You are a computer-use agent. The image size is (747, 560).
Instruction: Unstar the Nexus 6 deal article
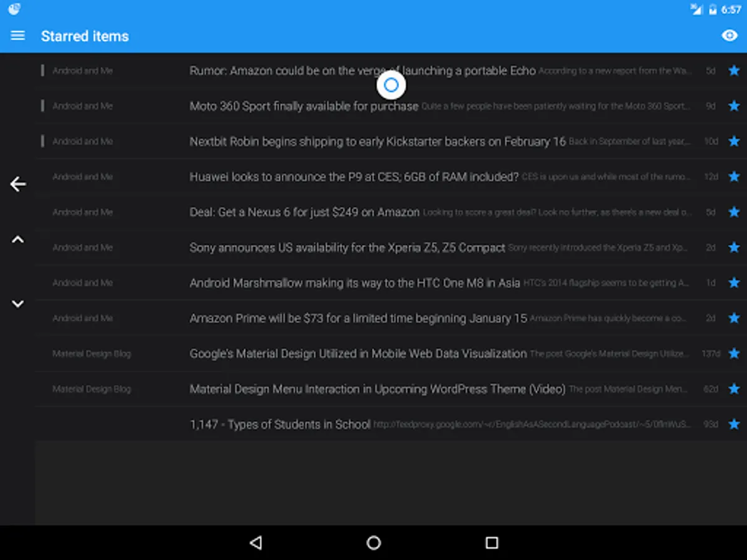click(734, 212)
